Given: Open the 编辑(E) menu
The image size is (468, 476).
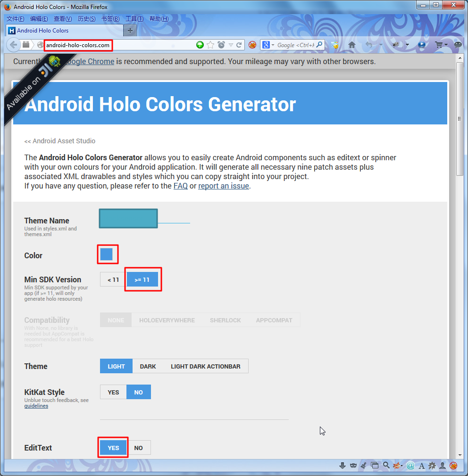Looking at the screenshot, I should coord(39,19).
